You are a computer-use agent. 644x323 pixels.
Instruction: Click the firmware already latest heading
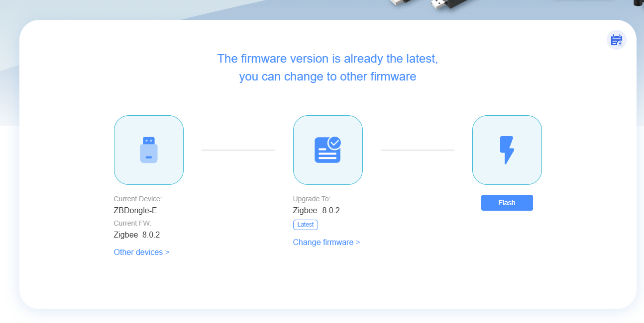327,59
